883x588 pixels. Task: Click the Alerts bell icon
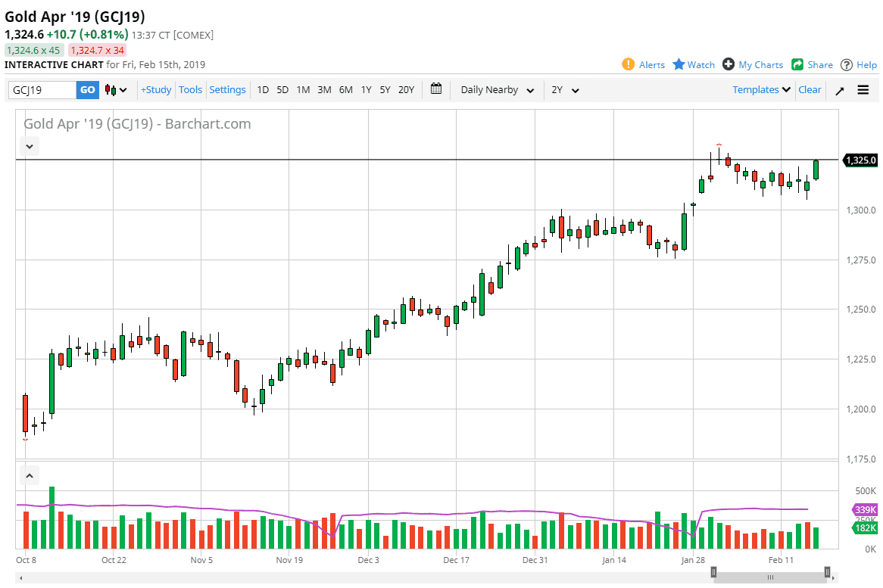click(628, 64)
